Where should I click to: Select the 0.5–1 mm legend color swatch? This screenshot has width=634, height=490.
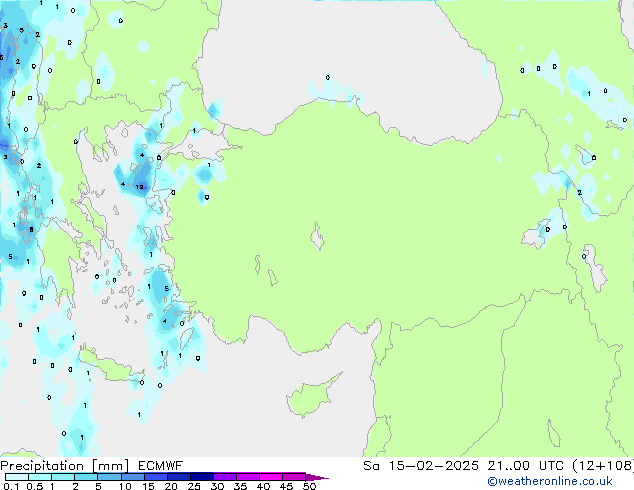[40, 477]
